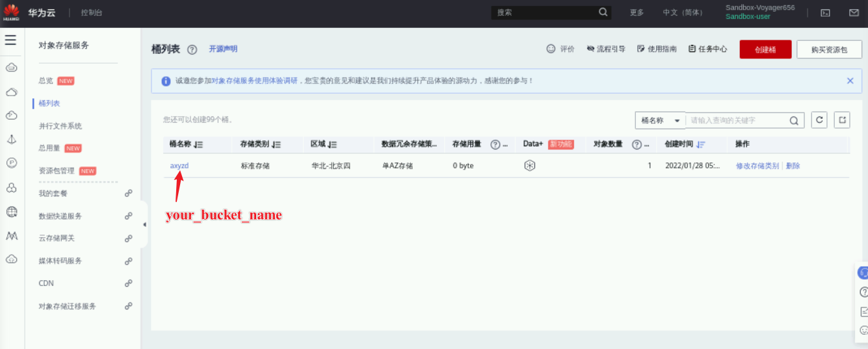Open the axyzd bucket link
The width and height of the screenshot is (868, 349).
click(179, 166)
